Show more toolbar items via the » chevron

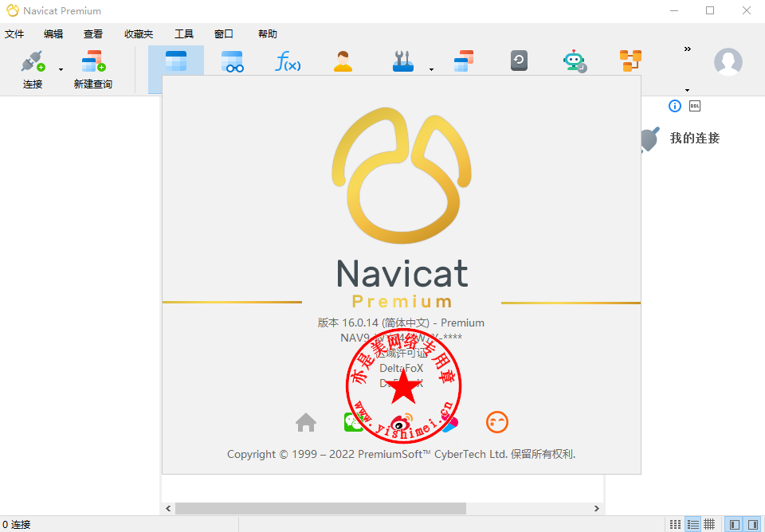click(x=688, y=49)
